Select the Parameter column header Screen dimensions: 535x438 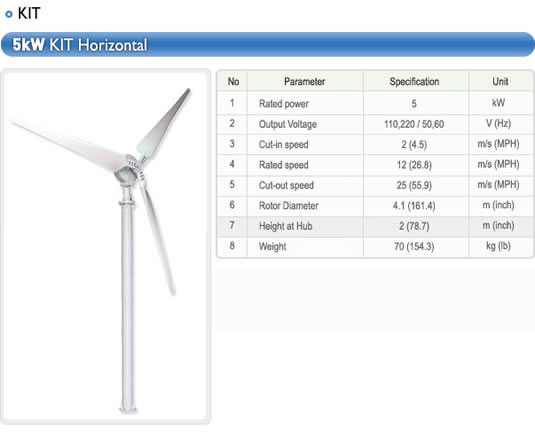coord(305,82)
